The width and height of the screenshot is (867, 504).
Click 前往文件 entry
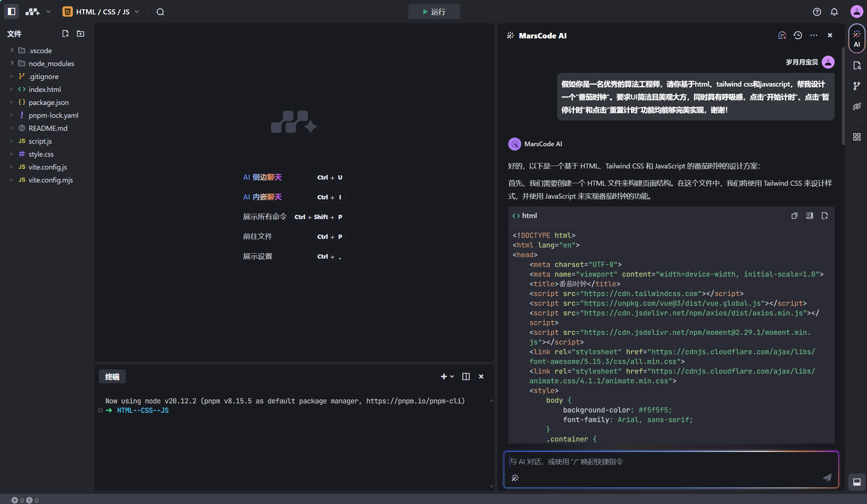[x=257, y=236]
